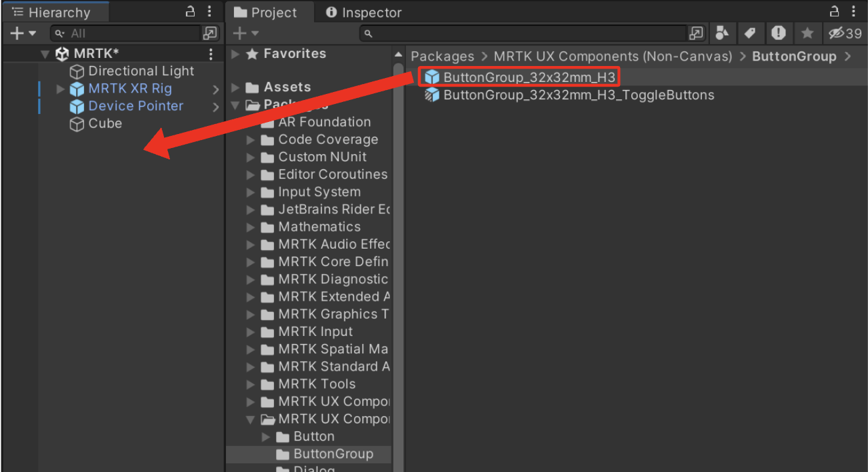Switch to the Inspector tab
Viewport: 868px width, 472px height.
click(363, 12)
